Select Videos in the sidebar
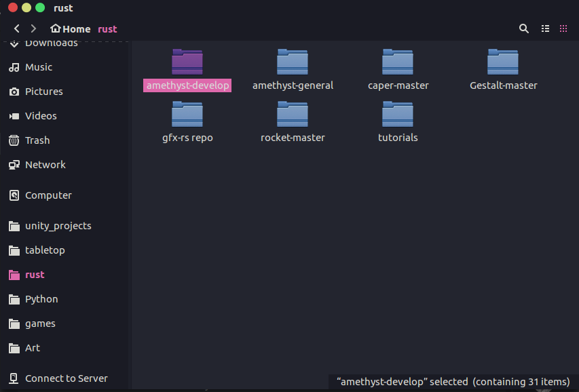This screenshot has height=392, width=579. tap(40, 116)
